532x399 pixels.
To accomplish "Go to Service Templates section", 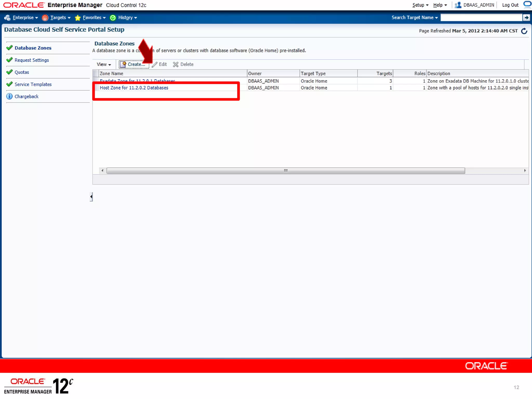I will [33, 84].
